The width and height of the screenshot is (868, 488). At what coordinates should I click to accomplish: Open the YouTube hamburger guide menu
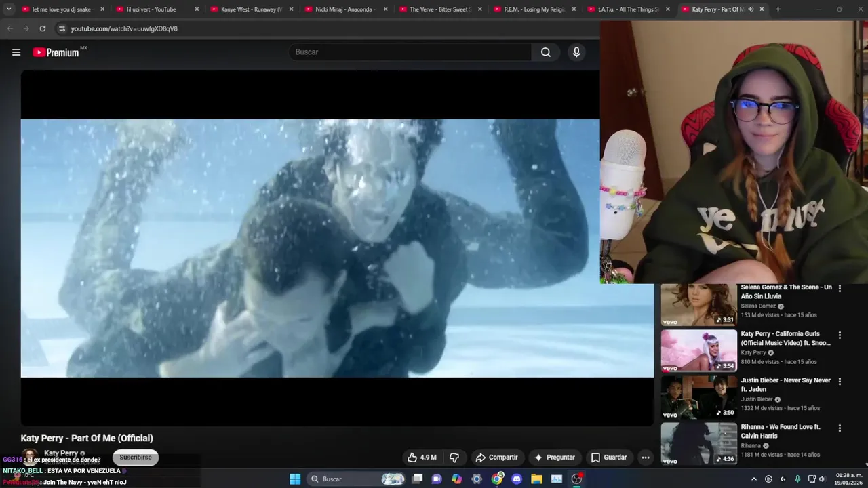16,52
